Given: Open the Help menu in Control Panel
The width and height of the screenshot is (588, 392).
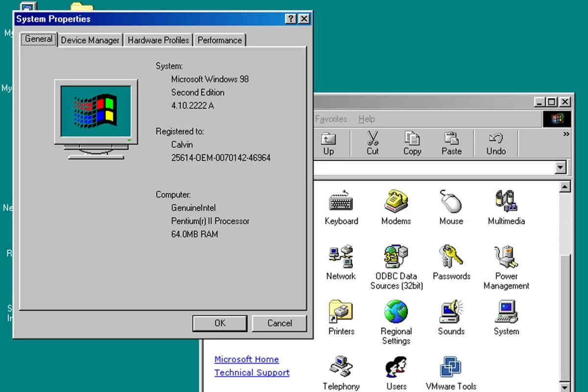Looking at the screenshot, I should [367, 119].
